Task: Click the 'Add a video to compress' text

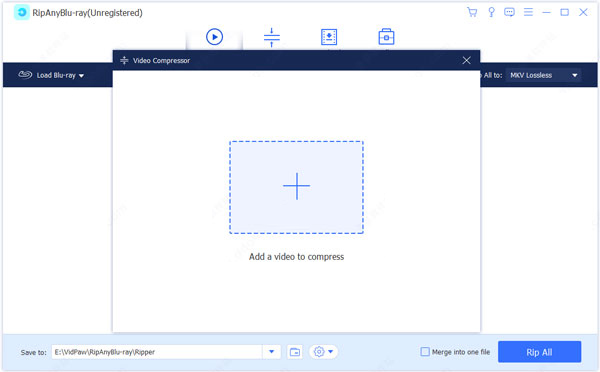Action: pos(296,257)
